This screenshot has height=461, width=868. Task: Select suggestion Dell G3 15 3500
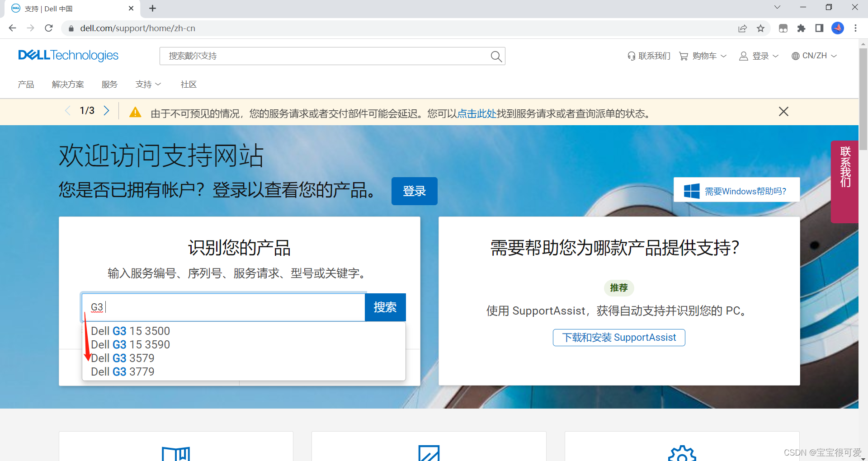pyautogui.click(x=131, y=331)
